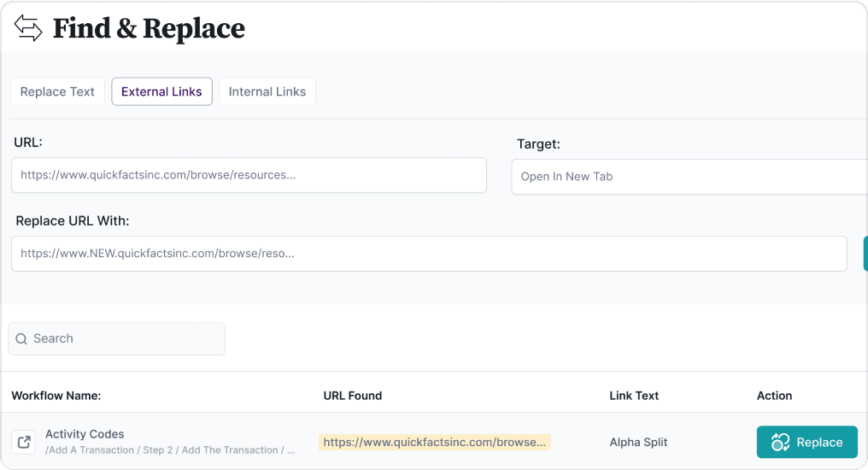Switch to the Replace Text tab
Viewport: 868px width, 470px height.
[x=57, y=91]
